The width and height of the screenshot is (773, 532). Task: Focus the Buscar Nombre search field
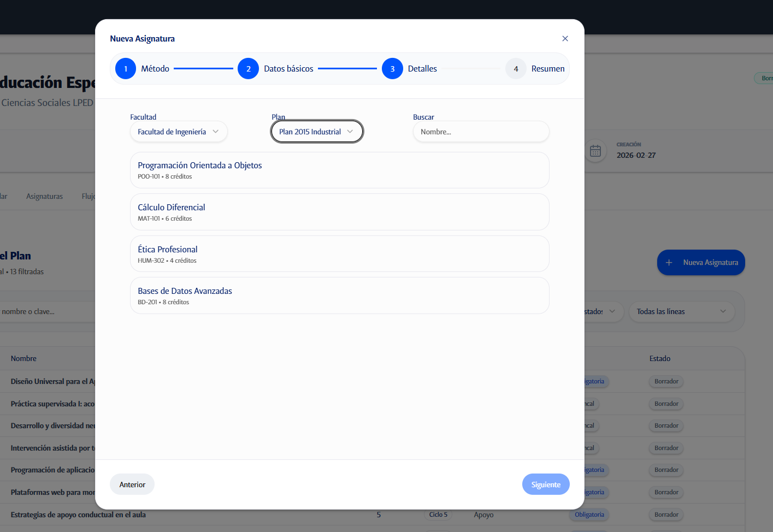point(481,132)
